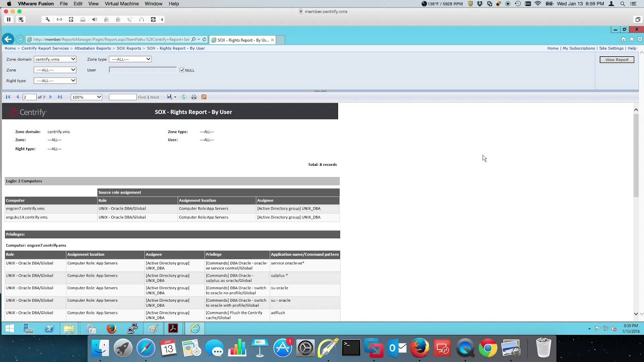Open the Zone dropdown

point(55,70)
